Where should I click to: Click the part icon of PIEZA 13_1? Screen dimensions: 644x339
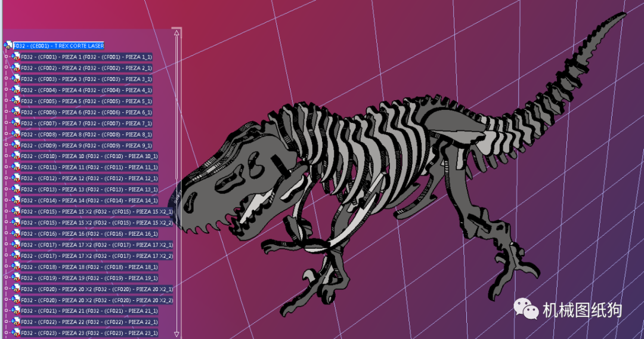point(16,189)
